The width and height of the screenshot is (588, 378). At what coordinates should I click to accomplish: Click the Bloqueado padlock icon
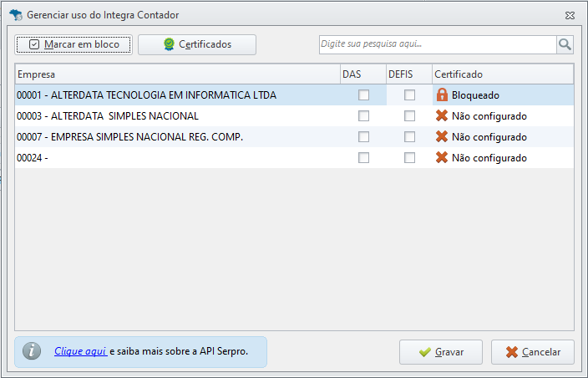click(x=442, y=95)
